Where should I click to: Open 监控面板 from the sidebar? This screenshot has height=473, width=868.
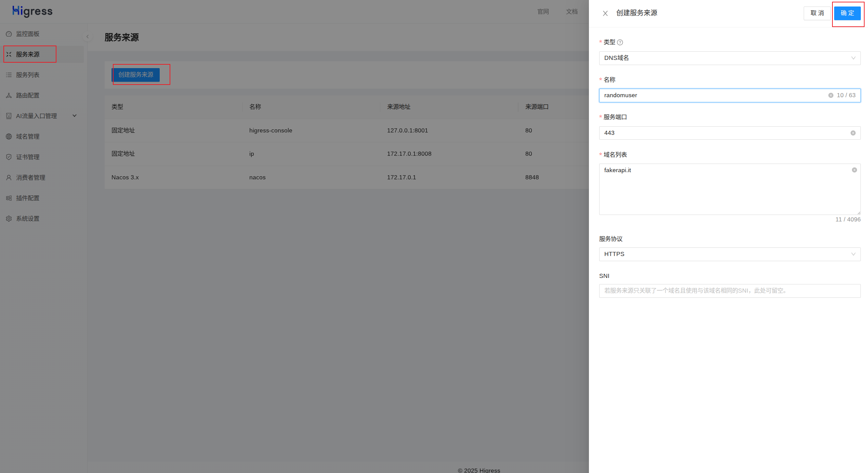point(28,34)
